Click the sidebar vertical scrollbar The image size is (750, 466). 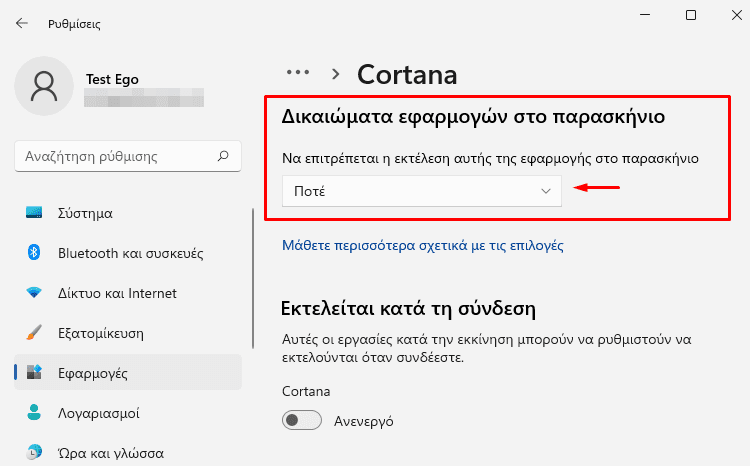(253, 278)
